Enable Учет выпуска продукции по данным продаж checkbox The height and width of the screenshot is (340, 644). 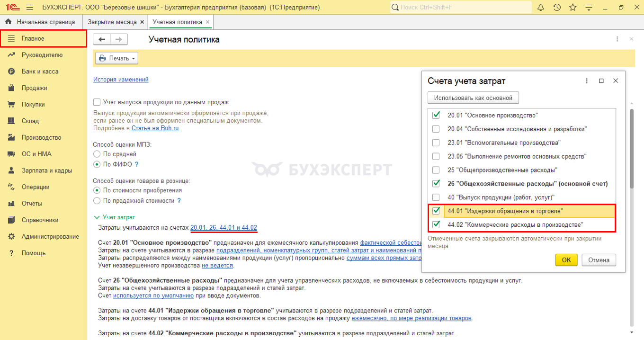coord(97,102)
